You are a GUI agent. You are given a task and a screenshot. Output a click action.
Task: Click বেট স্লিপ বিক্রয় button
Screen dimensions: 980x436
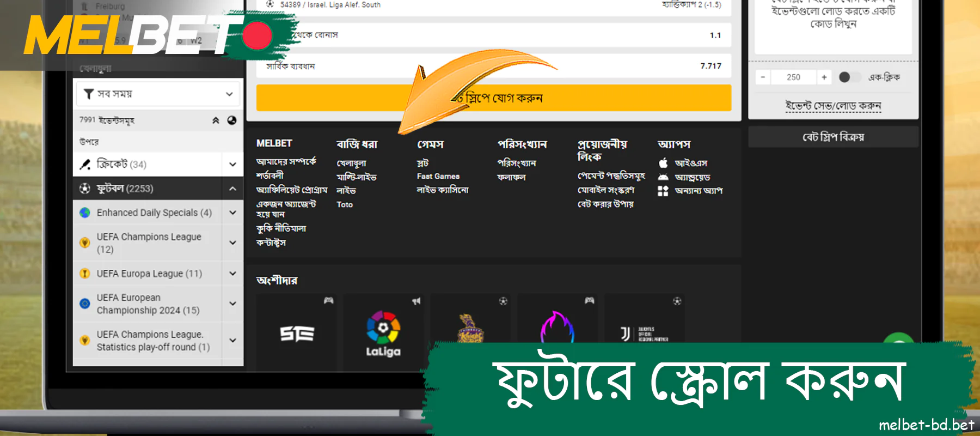coord(833,137)
